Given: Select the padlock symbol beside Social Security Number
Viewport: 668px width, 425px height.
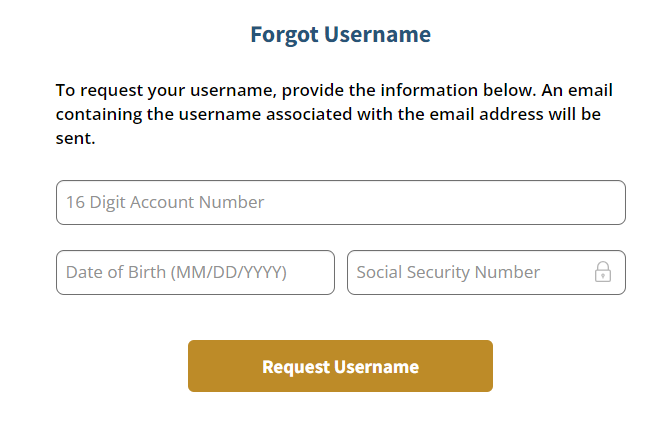Looking at the screenshot, I should pyautogui.click(x=603, y=272).
